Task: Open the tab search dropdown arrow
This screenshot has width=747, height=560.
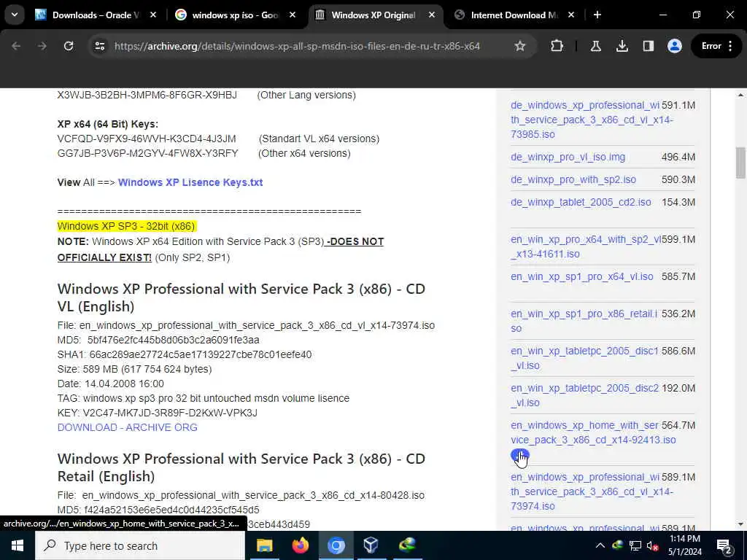Action: point(15,15)
